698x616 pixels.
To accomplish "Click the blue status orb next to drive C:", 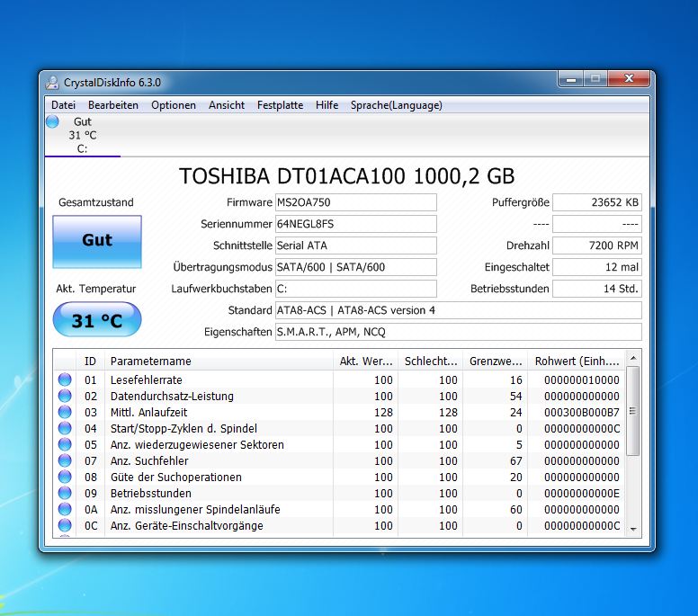I will pyautogui.click(x=52, y=121).
